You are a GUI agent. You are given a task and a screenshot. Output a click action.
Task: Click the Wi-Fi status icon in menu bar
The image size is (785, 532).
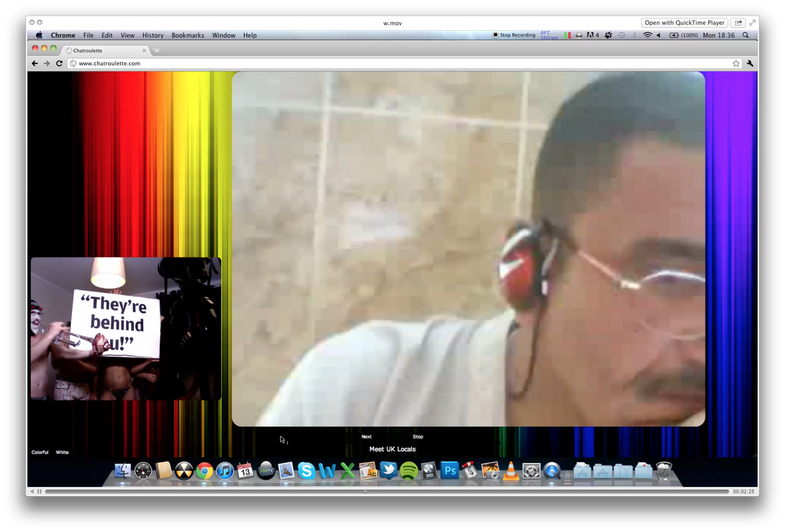tap(648, 35)
